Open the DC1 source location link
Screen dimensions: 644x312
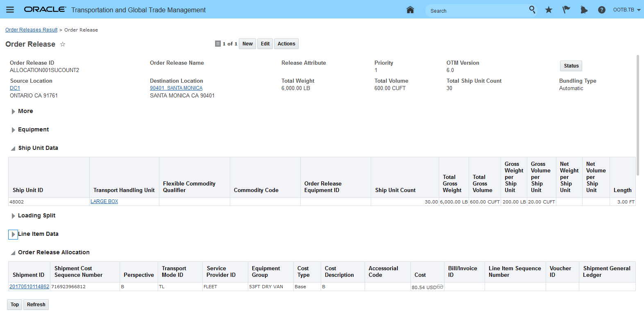pyautogui.click(x=15, y=88)
